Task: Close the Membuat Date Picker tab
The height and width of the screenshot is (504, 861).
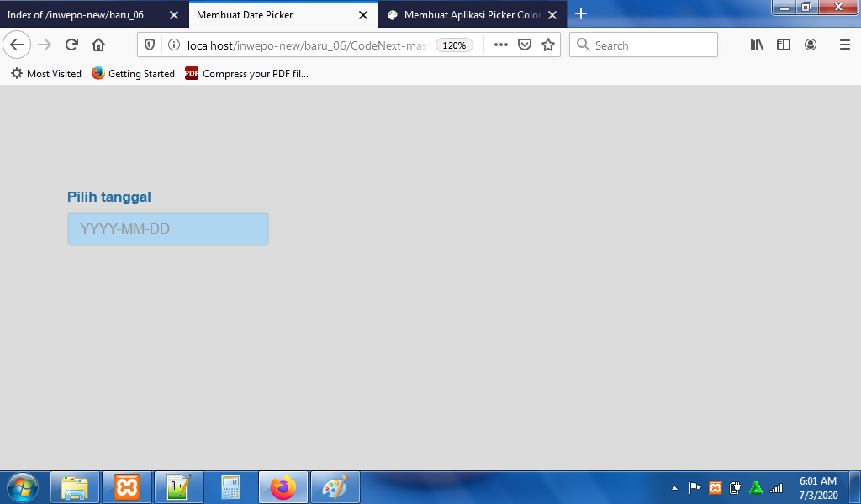Action: pyautogui.click(x=363, y=15)
